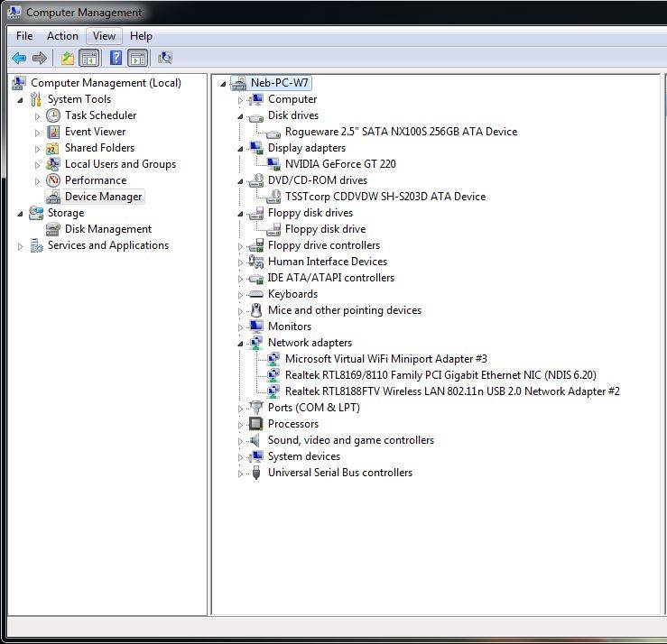This screenshot has width=667, height=644.
Task: Click the Computer Management title bar icon
Action: [x=14, y=12]
